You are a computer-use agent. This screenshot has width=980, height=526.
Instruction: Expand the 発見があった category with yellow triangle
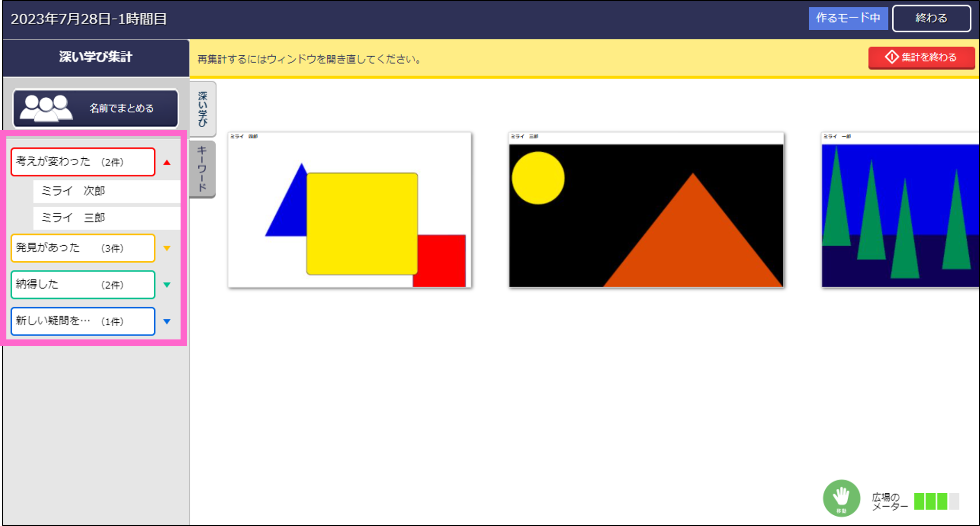click(167, 248)
